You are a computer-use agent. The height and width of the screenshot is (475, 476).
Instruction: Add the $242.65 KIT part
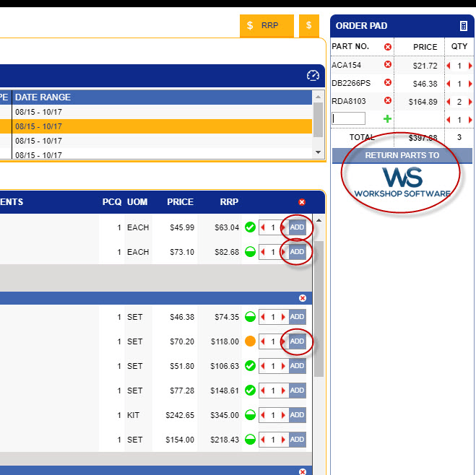pyautogui.click(x=297, y=415)
